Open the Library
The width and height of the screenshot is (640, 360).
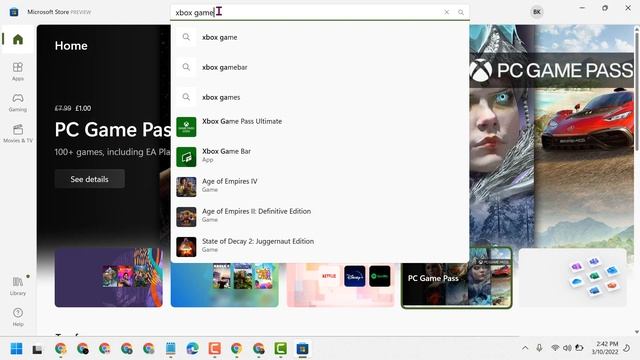[18, 285]
